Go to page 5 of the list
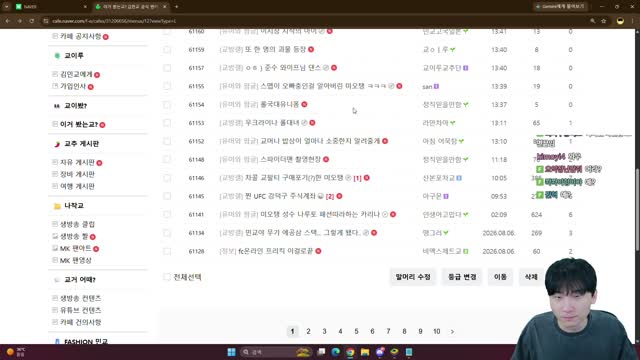This screenshot has height=360, width=640. 356,331
